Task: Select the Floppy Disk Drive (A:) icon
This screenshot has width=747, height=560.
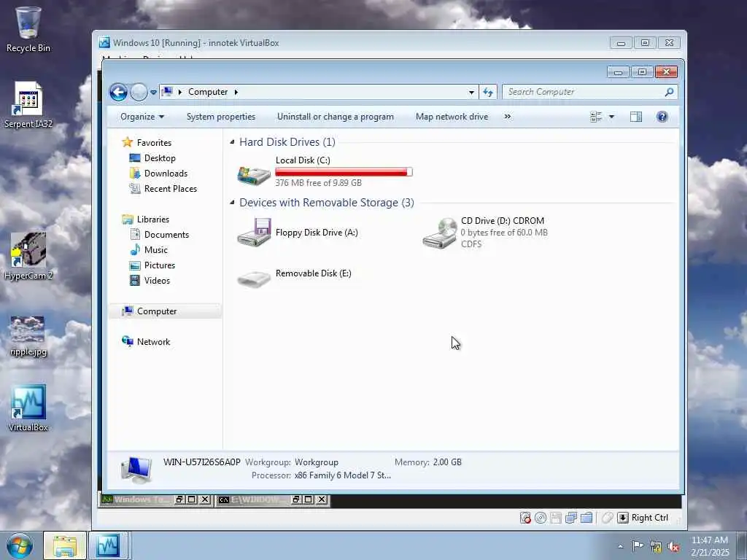Action: point(254,233)
